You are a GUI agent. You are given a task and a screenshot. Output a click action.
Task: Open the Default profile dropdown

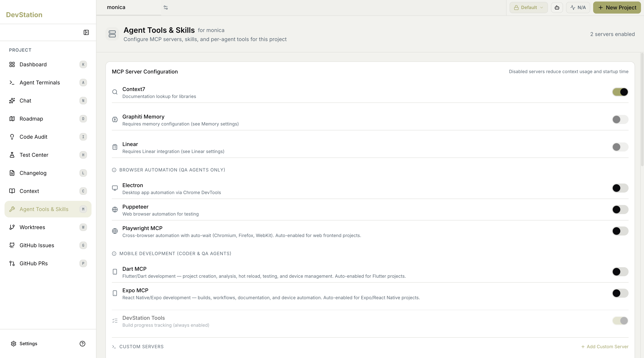click(529, 8)
